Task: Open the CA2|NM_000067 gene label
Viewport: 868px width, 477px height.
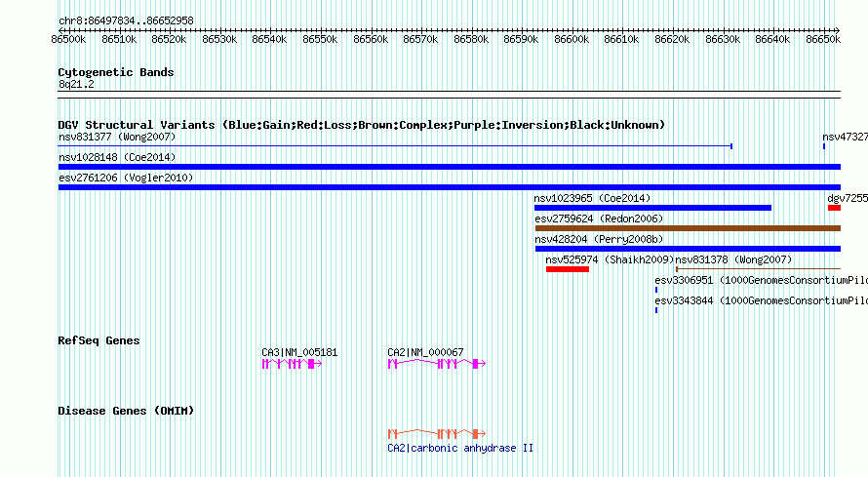Action: click(425, 352)
